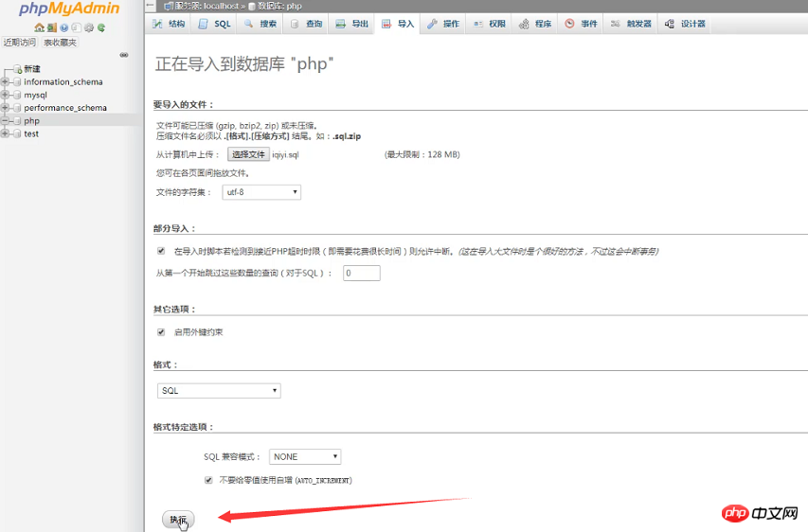Collapse the php database node

(5, 120)
